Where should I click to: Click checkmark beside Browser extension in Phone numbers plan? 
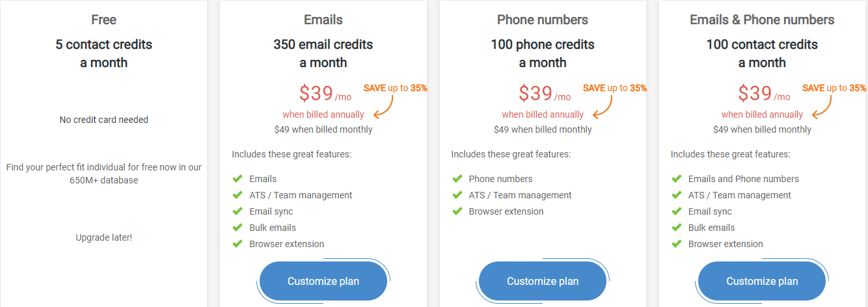point(457,211)
